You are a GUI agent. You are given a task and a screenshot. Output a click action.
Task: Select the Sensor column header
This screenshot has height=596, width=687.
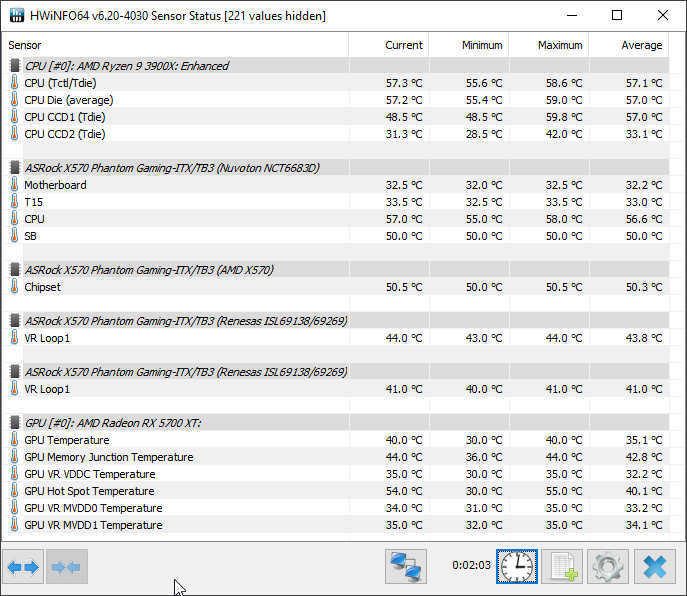click(x=25, y=45)
